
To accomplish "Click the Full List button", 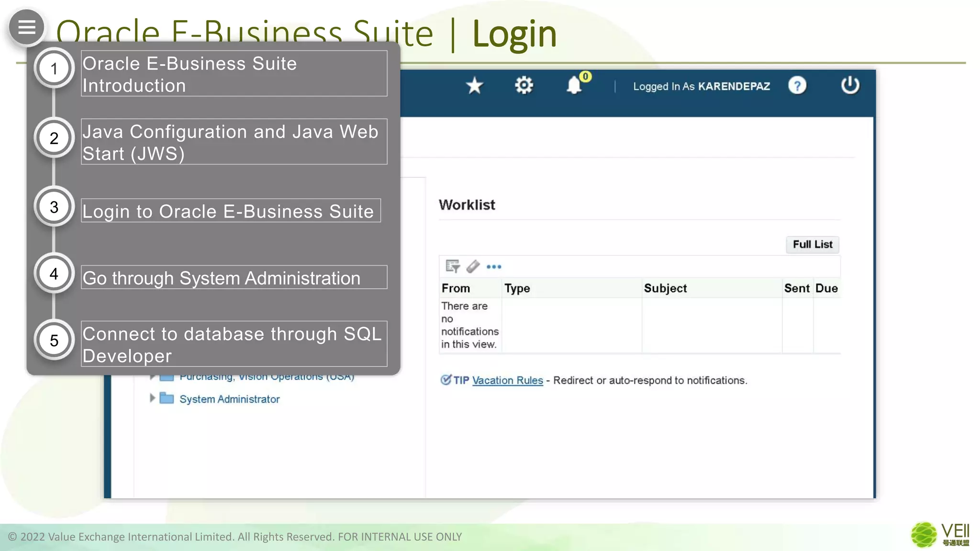I will (x=812, y=244).
